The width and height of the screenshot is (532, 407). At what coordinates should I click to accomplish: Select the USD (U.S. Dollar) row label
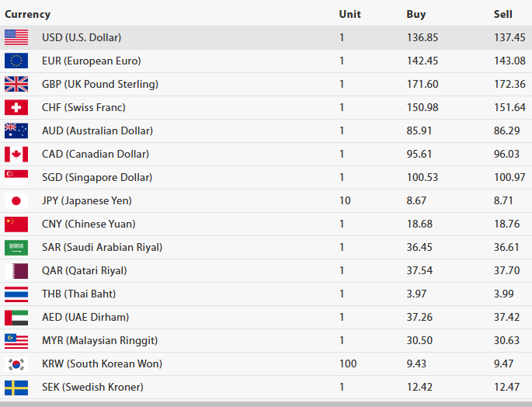82,37
